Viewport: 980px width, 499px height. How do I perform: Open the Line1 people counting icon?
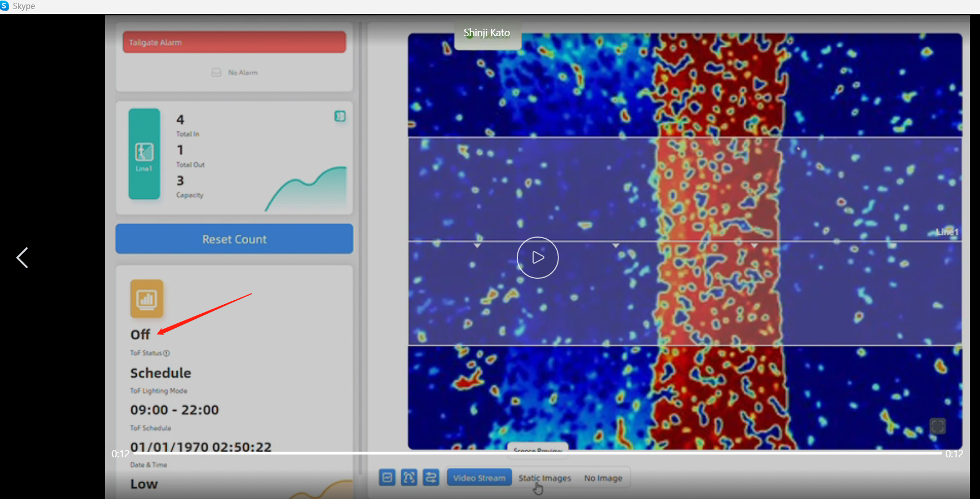[144, 154]
